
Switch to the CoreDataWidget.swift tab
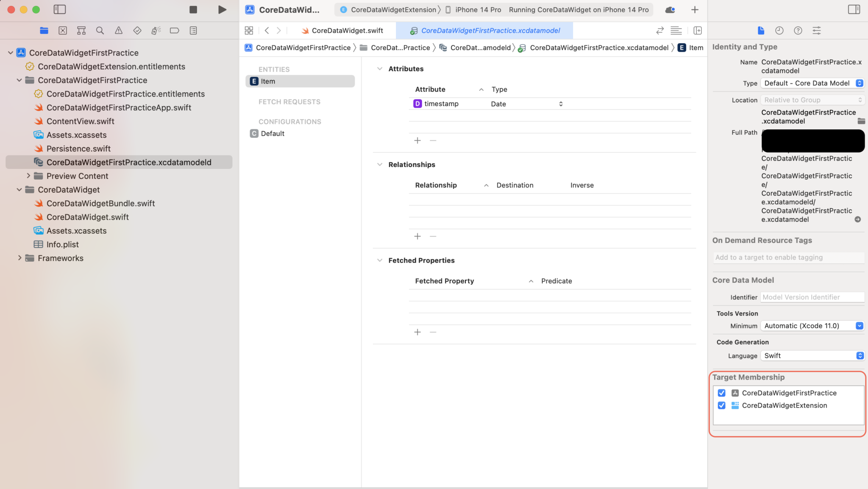346,30
